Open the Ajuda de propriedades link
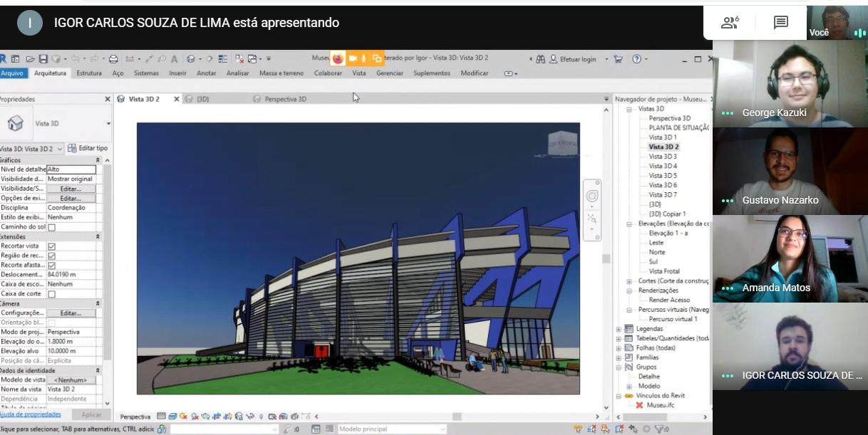 pos(30,414)
